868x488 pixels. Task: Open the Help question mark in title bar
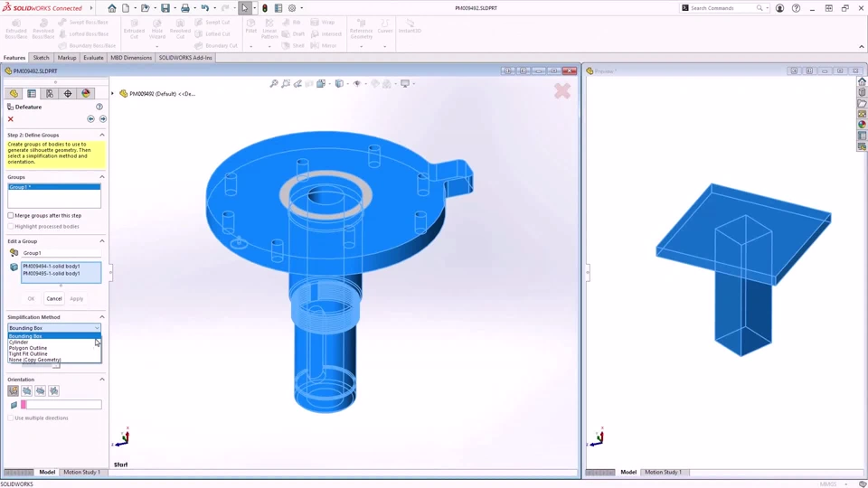point(796,8)
